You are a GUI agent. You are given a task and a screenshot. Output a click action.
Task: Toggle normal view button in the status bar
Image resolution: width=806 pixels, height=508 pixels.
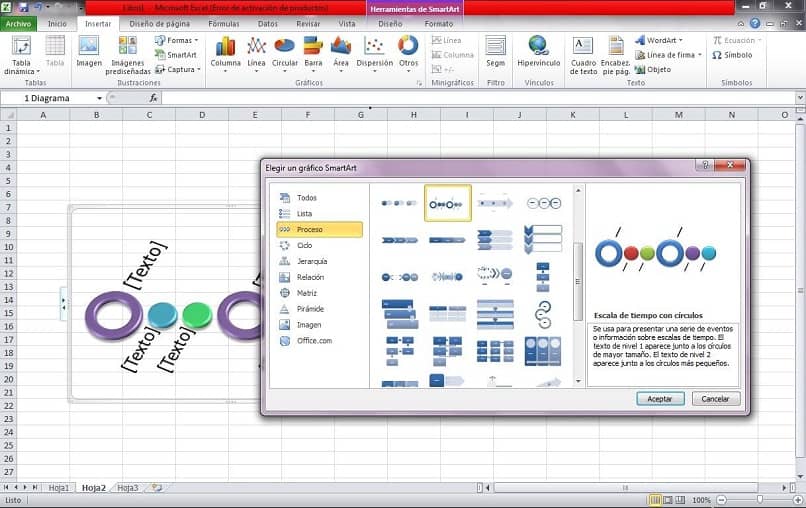pos(655,500)
